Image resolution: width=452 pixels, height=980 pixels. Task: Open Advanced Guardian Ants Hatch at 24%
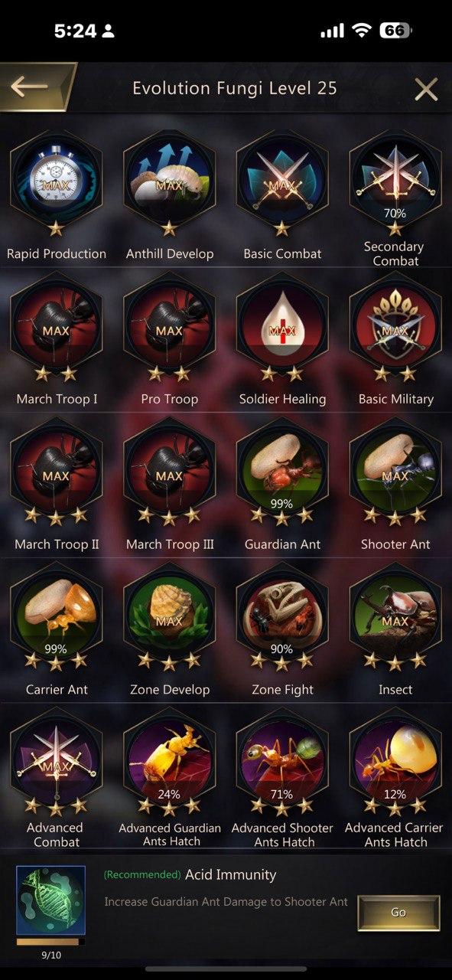[x=169, y=763]
